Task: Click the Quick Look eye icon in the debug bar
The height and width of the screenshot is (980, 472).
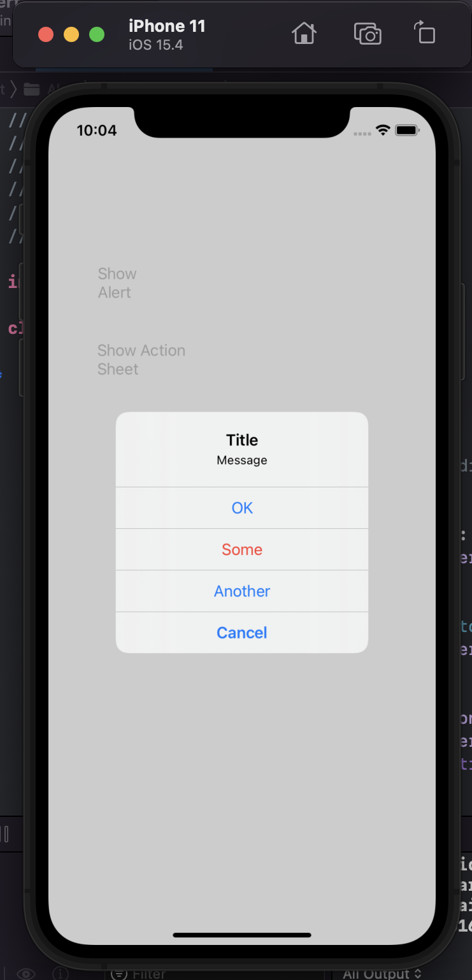Action: pos(25,974)
